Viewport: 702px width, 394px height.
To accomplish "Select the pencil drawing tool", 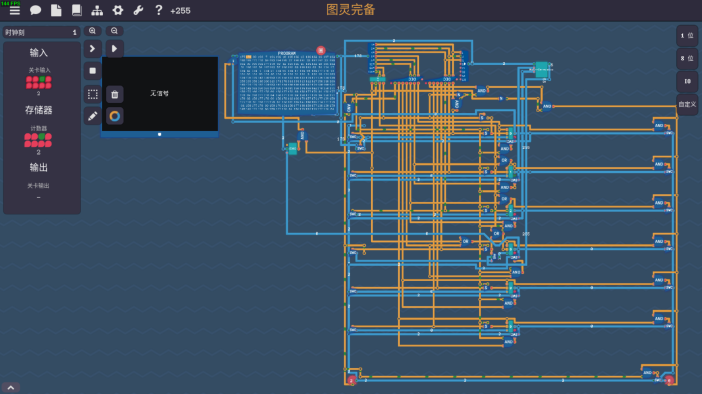I will (92, 116).
